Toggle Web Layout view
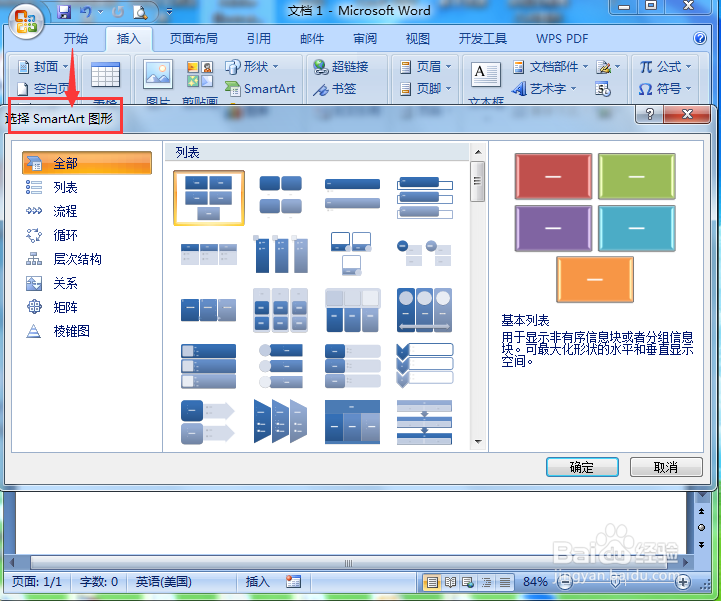The width and height of the screenshot is (721, 601). (x=468, y=582)
